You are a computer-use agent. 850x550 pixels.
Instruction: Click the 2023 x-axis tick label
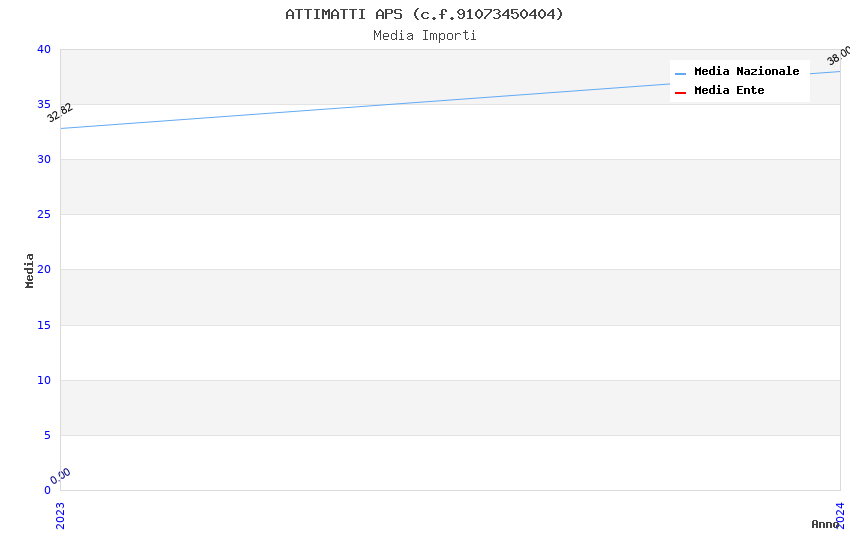click(x=60, y=514)
